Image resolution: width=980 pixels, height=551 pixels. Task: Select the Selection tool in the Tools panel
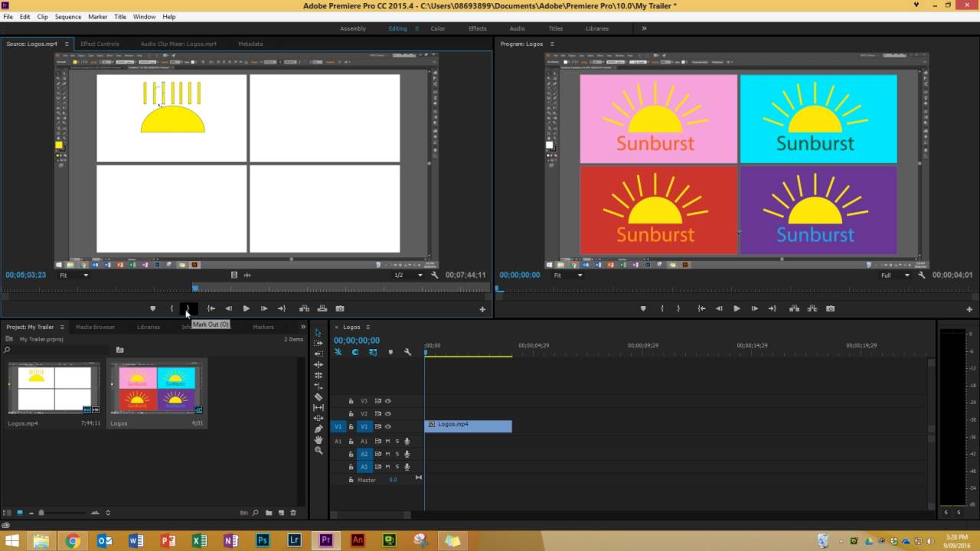pos(318,333)
